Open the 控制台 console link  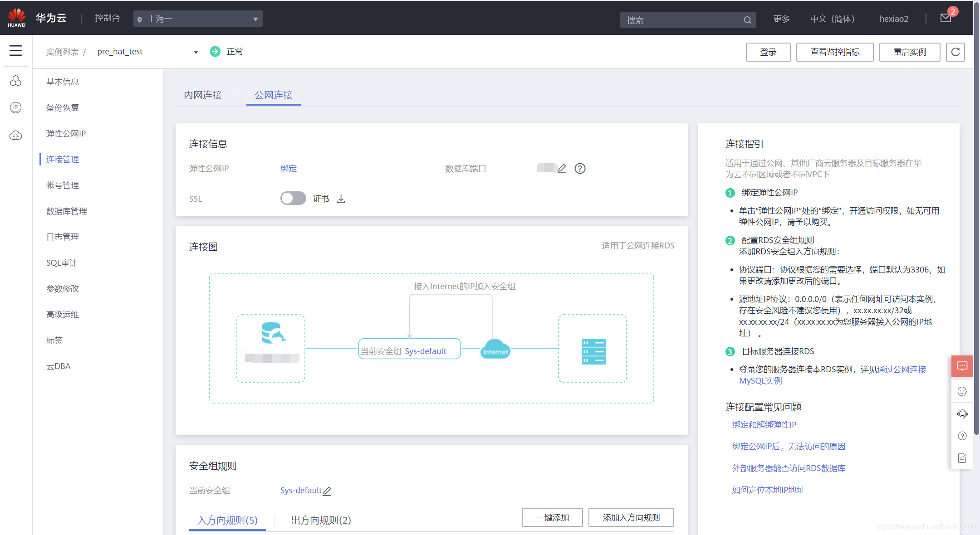pyautogui.click(x=108, y=18)
